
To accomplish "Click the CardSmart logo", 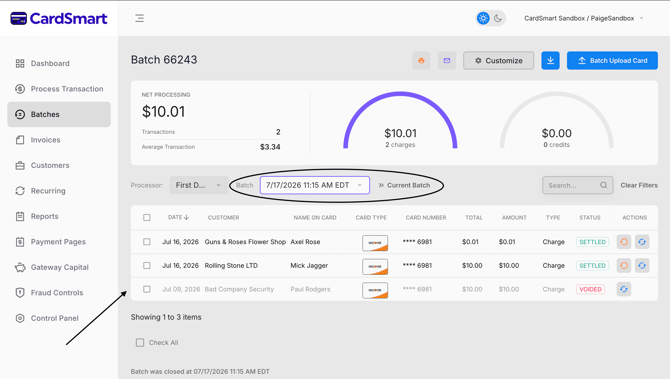I will [x=59, y=18].
